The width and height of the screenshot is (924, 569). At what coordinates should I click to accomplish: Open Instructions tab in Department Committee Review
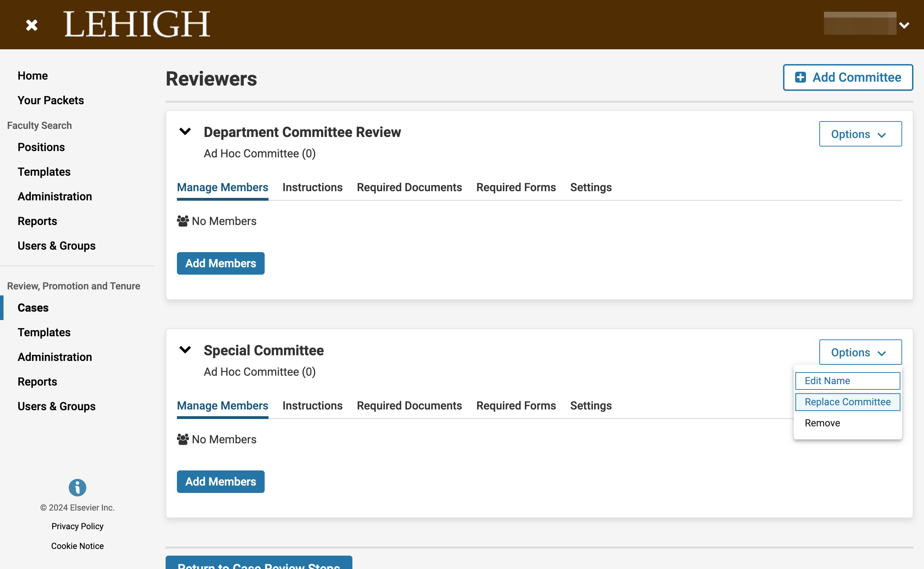pyautogui.click(x=312, y=187)
